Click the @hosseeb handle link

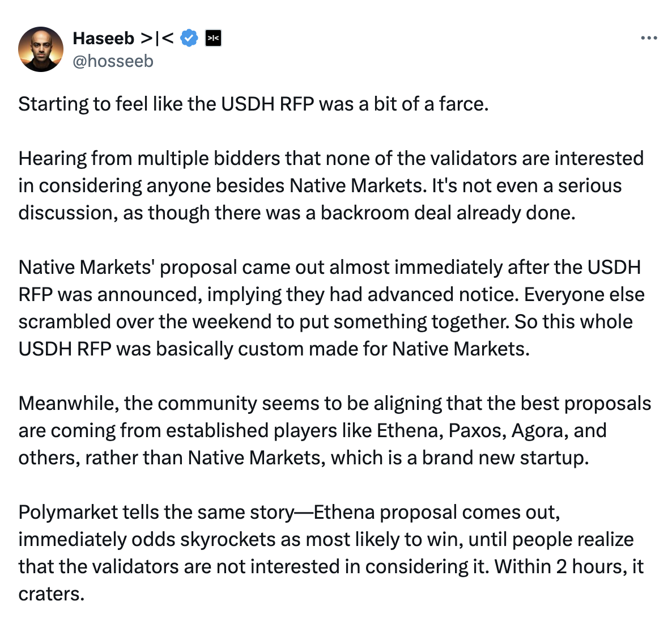point(113,61)
